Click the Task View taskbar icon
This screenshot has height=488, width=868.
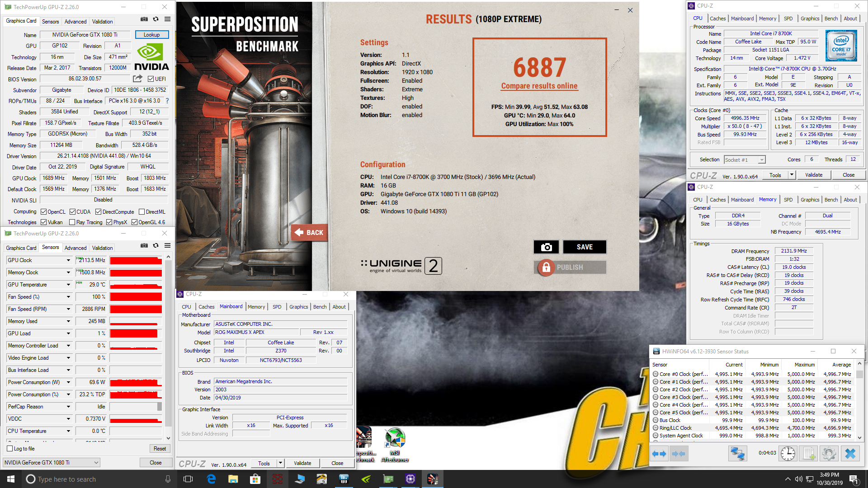189,479
